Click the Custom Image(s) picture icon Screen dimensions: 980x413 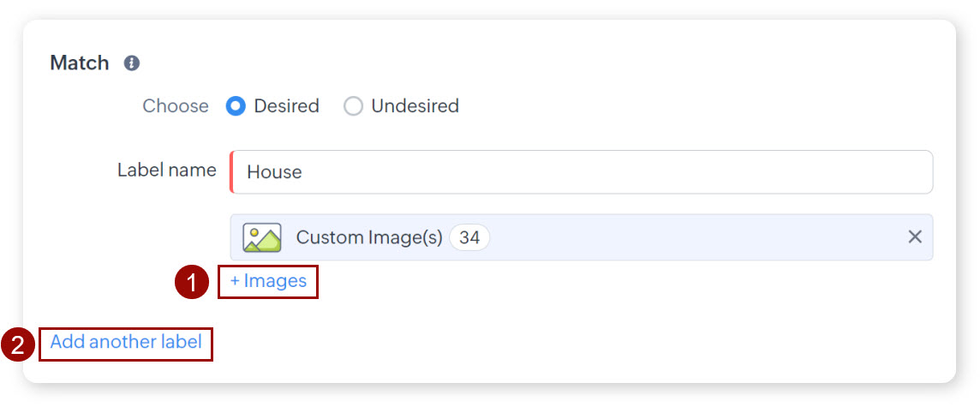click(x=261, y=237)
